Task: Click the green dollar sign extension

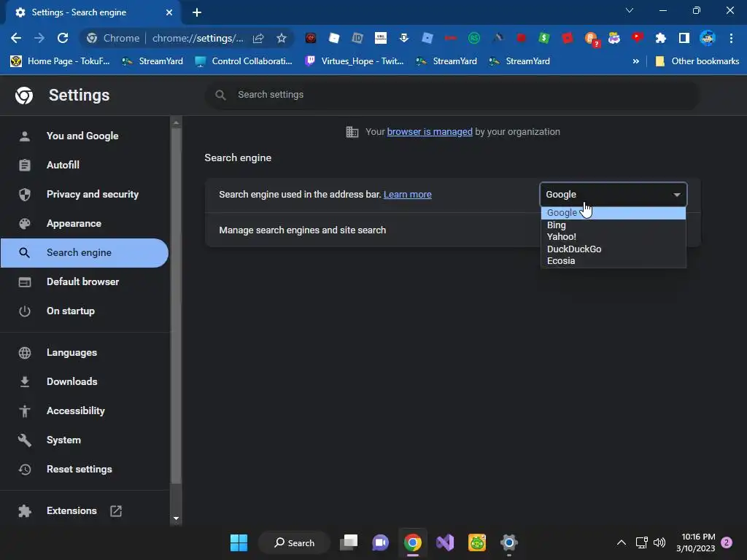Action: (544, 38)
